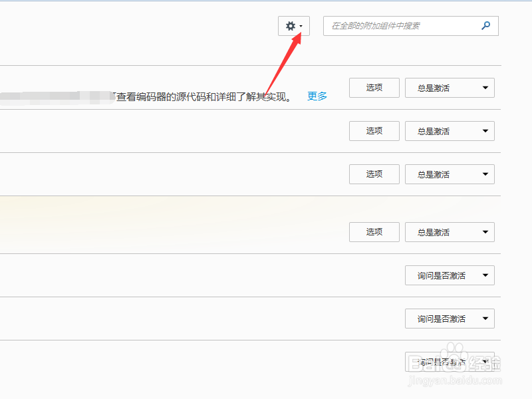Image resolution: width=532 pixels, height=399 pixels.
Task: Click the "选项" button on the third row
Action: pyautogui.click(x=374, y=174)
